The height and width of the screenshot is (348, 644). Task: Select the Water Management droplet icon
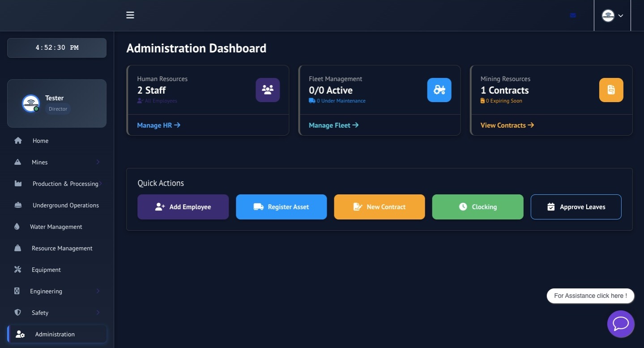17,226
